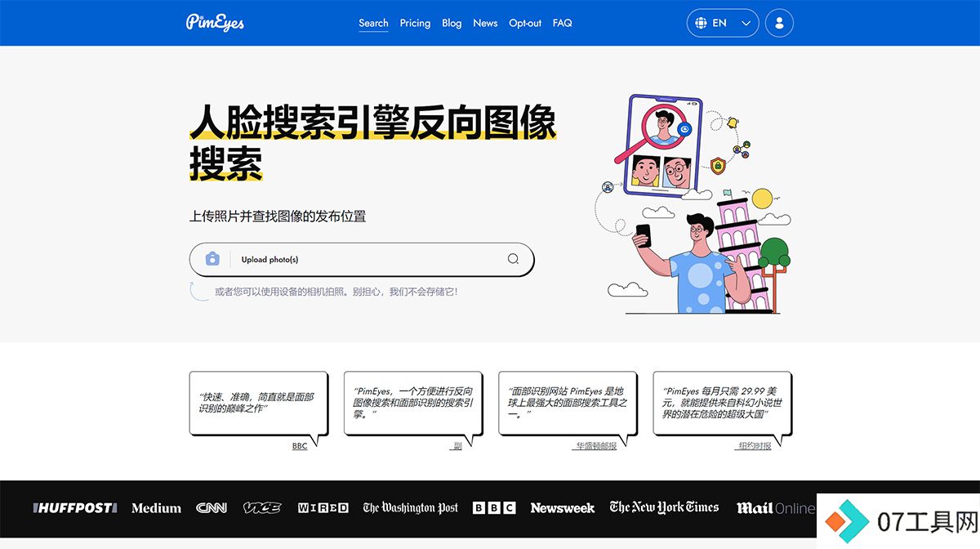The height and width of the screenshot is (549, 980).
Task: Click the subtitle 上传照片并查找图像的发布位置
Action: point(278,216)
